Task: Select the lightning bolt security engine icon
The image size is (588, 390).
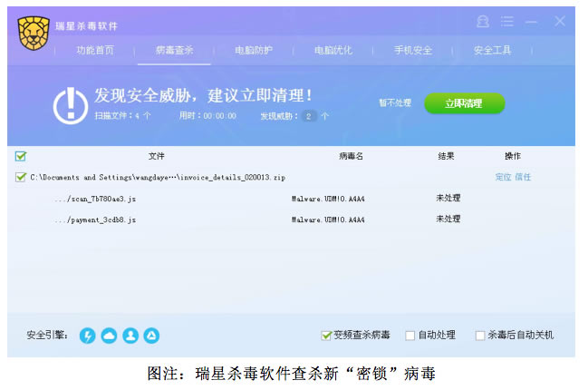Action: [x=87, y=336]
